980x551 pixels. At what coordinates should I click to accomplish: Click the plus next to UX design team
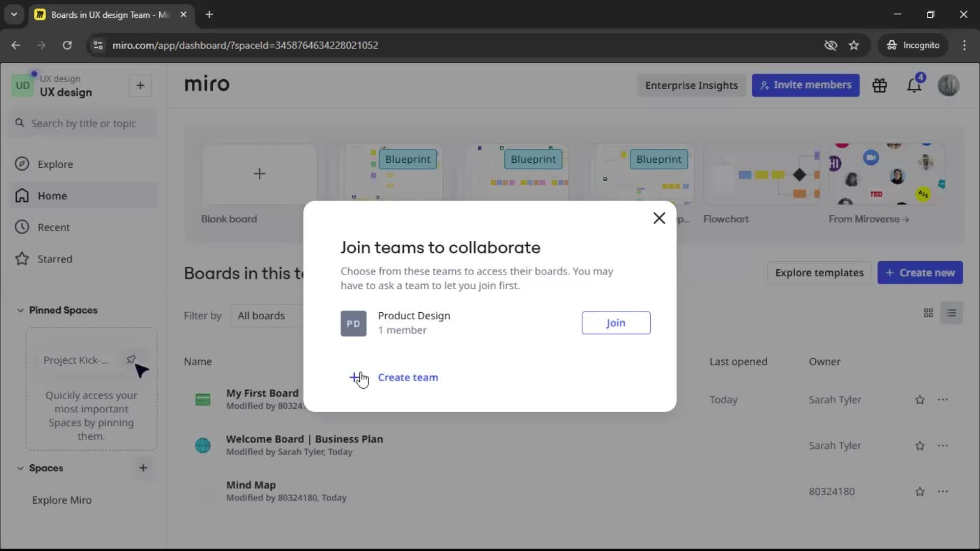point(140,86)
